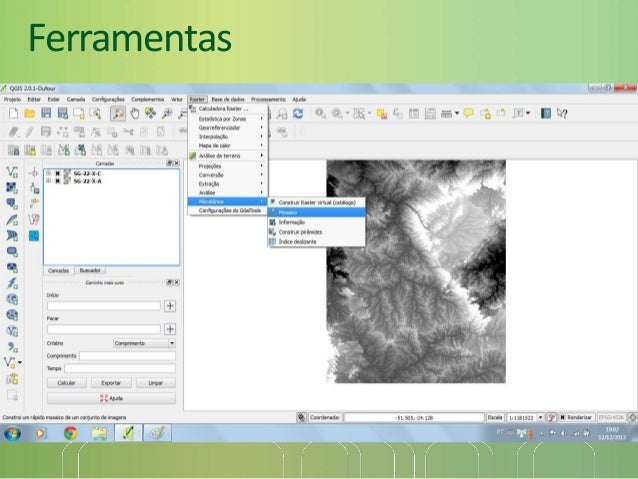This screenshot has width=638, height=479.
Task: Open Google Chrome from taskbar
Action: coord(70,433)
